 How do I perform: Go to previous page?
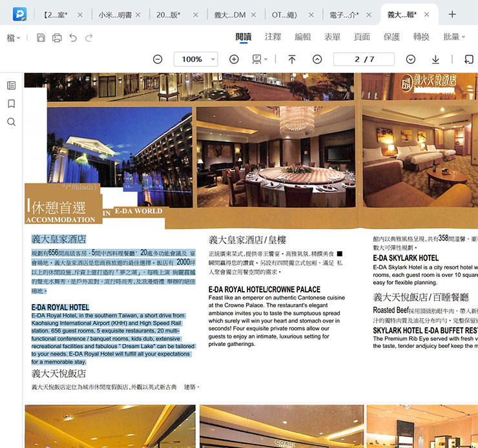[317, 59]
